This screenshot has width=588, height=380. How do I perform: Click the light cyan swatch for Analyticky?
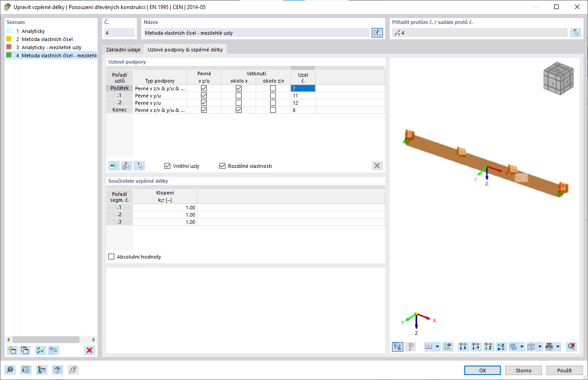[x=9, y=31]
